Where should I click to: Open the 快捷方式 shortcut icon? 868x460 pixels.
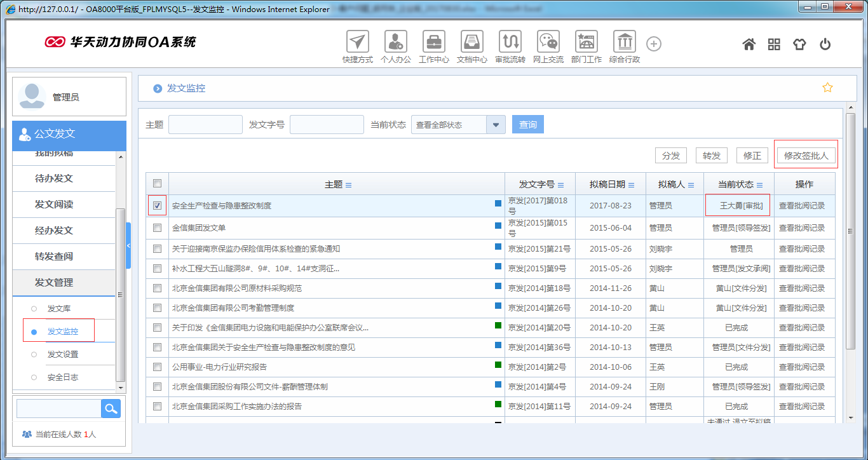(x=357, y=42)
